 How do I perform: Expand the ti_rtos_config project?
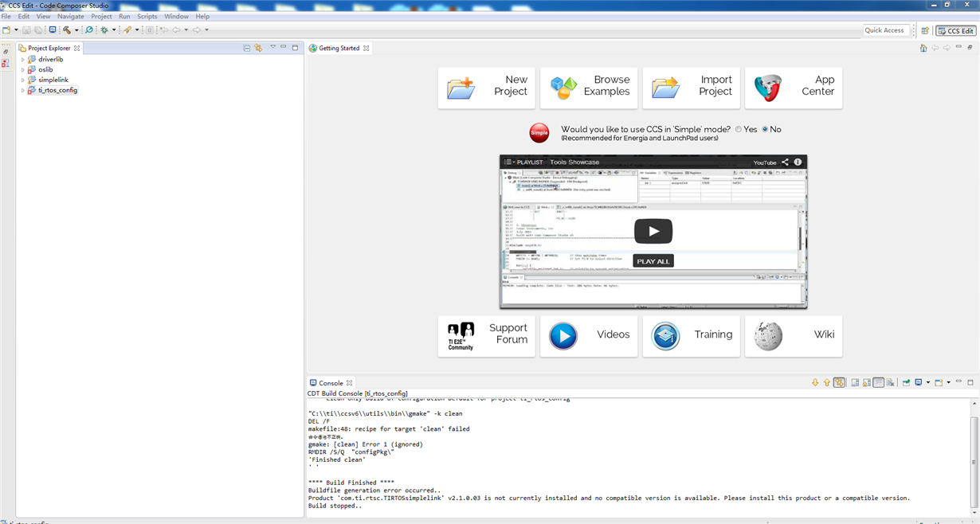(x=22, y=91)
